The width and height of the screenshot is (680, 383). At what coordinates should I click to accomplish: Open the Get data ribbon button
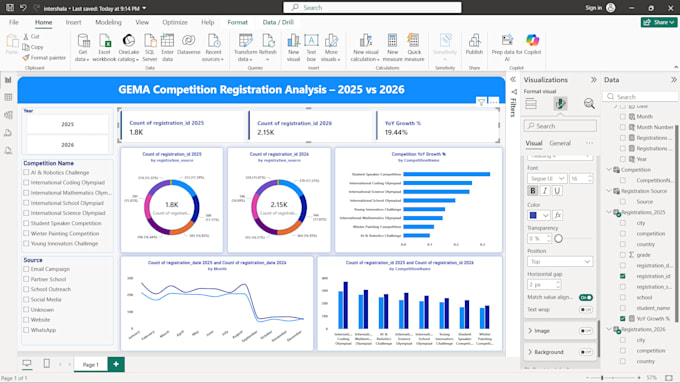[82, 47]
